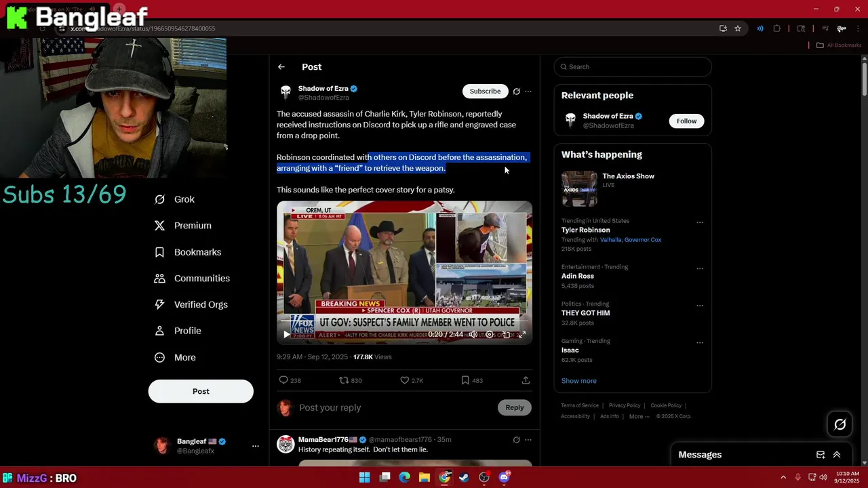
Task: Open Shadow of Ezra post avatar
Action: point(286,92)
